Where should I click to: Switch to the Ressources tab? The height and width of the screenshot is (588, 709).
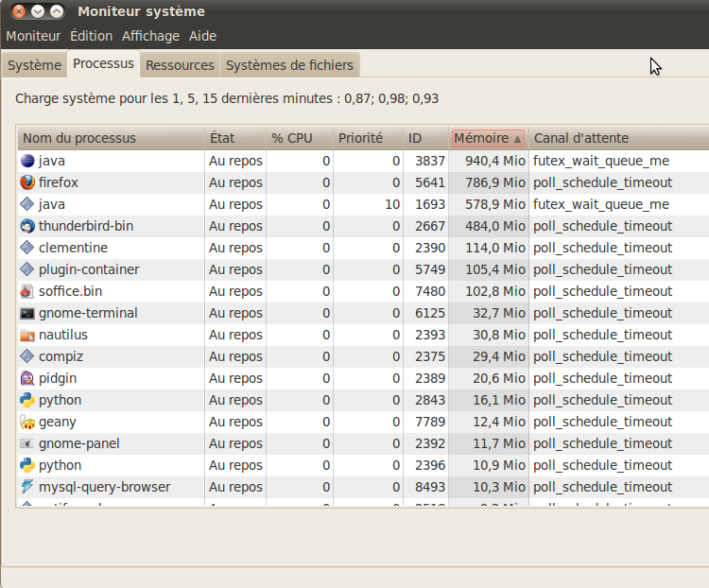pos(180,65)
